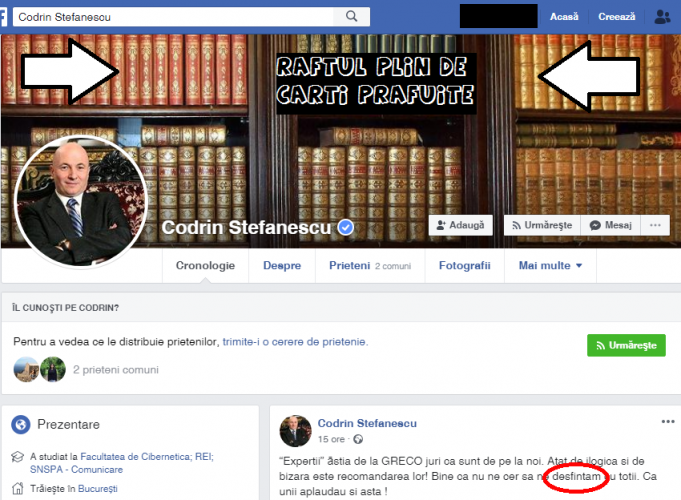Screen dimensions: 681x500
Task: Click Codrin Stefanescu name on cover
Action: pyautogui.click(x=246, y=227)
